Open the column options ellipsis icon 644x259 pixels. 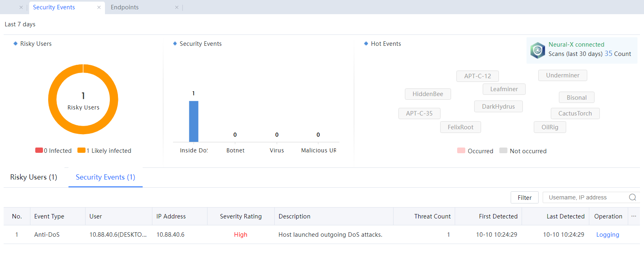633,216
